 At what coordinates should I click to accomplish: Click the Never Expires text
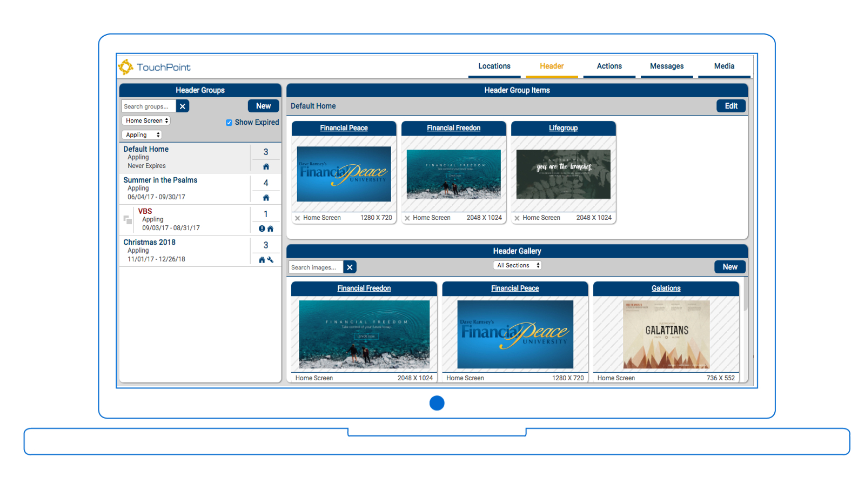pos(146,166)
